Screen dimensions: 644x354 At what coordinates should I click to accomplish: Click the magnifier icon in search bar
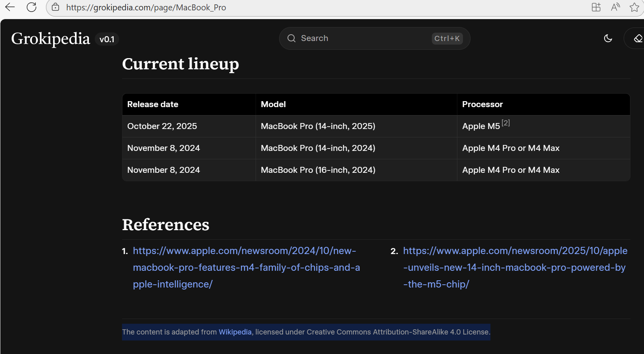pyautogui.click(x=291, y=38)
